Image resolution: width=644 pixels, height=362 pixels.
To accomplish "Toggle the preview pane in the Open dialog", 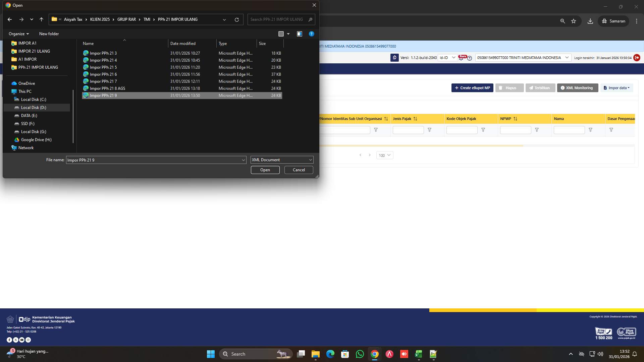I will (300, 34).
